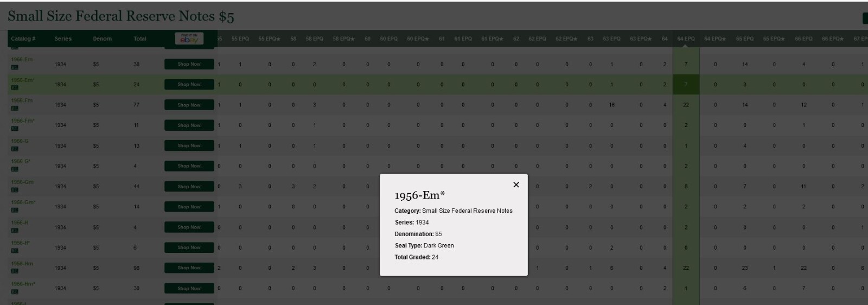Open the 1956-Em catalog link
Image resolution: width=868 pixels, height=305 pixels.
point(22,60)
